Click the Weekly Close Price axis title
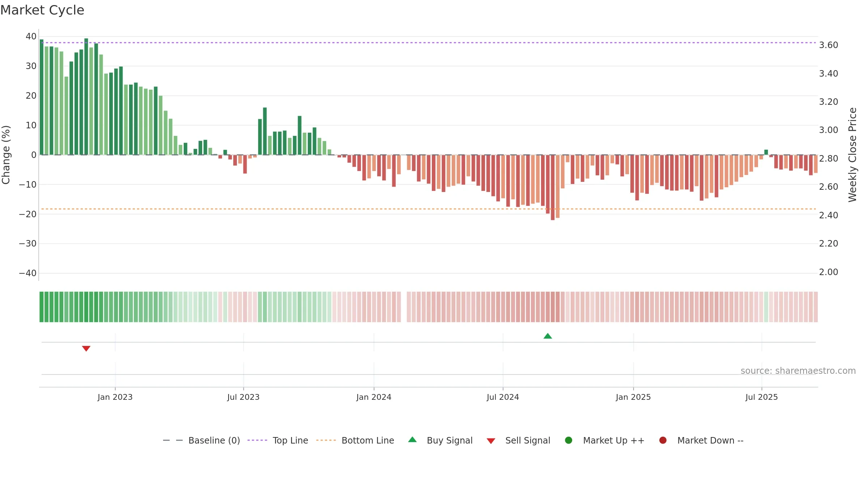The width and height of the screenshot is (868, 488). (852, 155)
